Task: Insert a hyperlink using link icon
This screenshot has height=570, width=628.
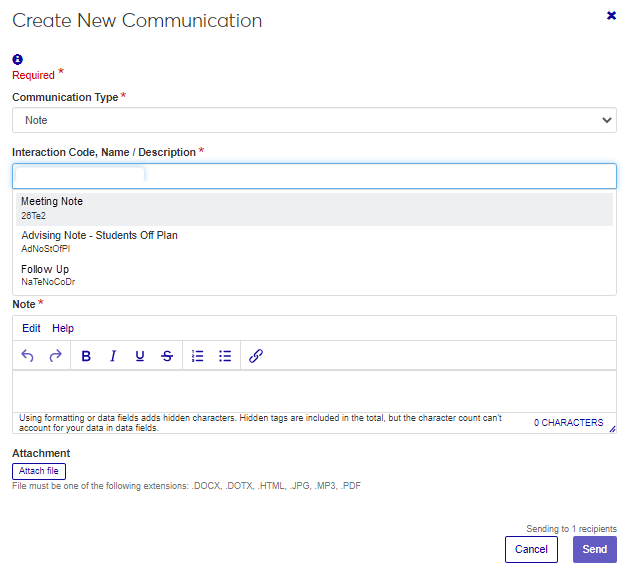Action: coord(256,356)
